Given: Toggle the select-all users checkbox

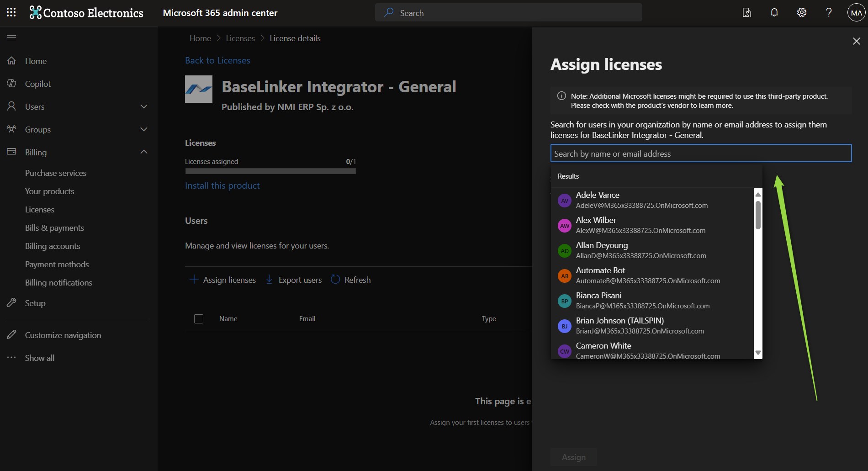Looking at the screenshot, I should pos(199,319).
